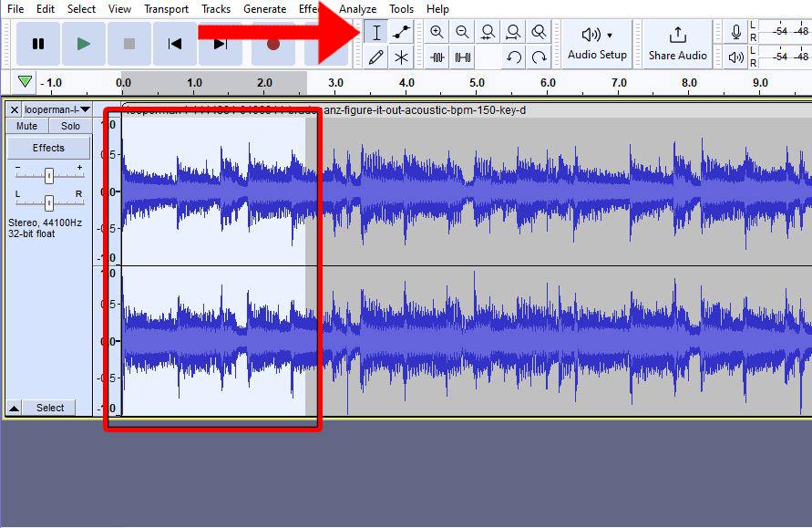Select the Envelope tool
The image size is (812, 528).
click(401, 33)
